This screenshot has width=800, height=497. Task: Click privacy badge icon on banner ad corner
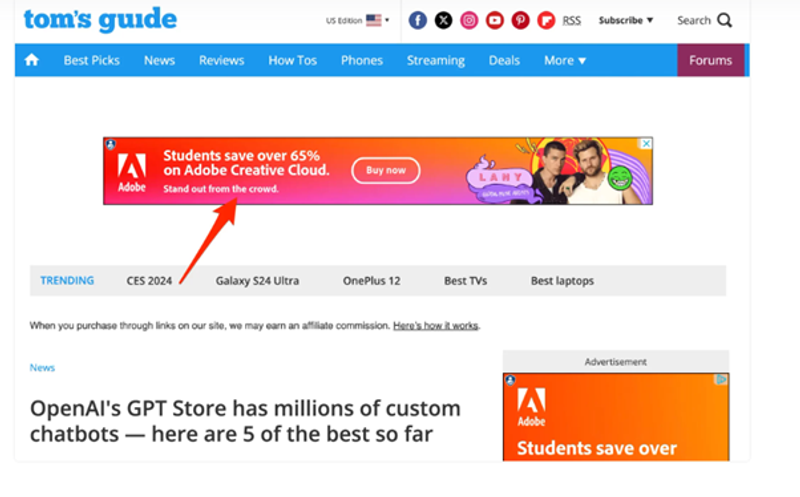[111, 144]
